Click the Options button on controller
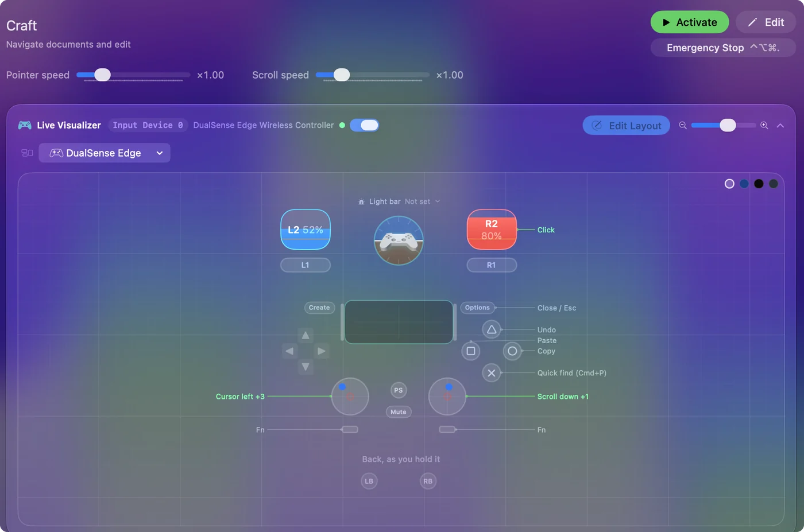 [477, 308]
